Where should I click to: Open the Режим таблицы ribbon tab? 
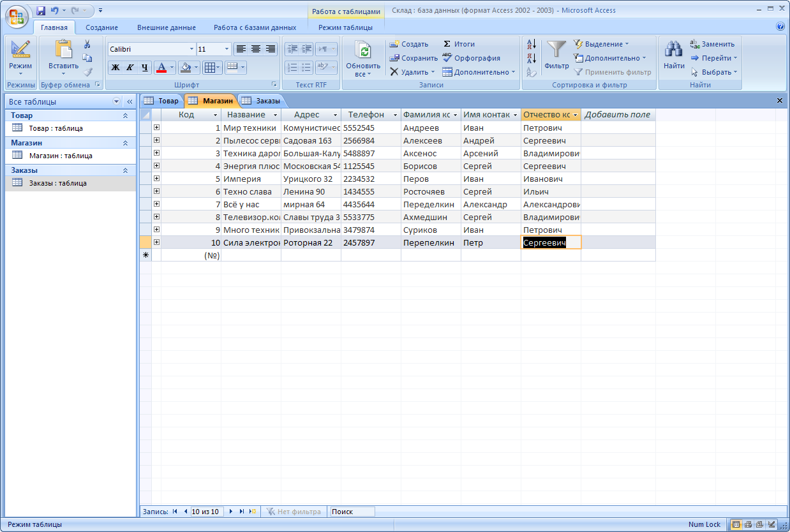coord(345,27)
